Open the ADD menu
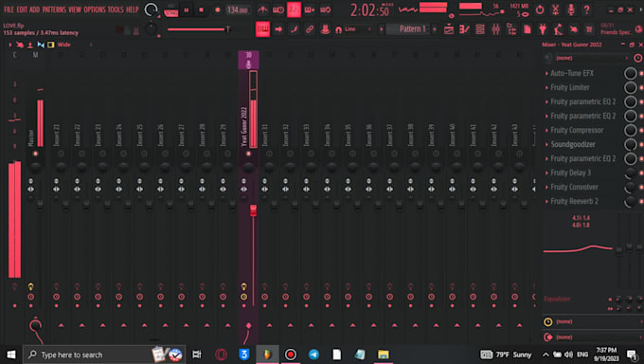The width and height of the screenshot is (644, 364). point(34,9)
